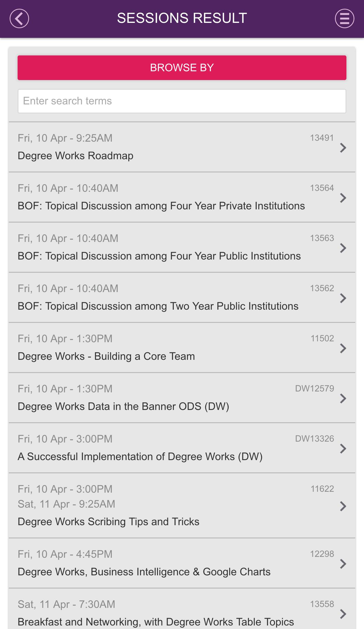Click the chevron for session 11502

tap(343, 348)
